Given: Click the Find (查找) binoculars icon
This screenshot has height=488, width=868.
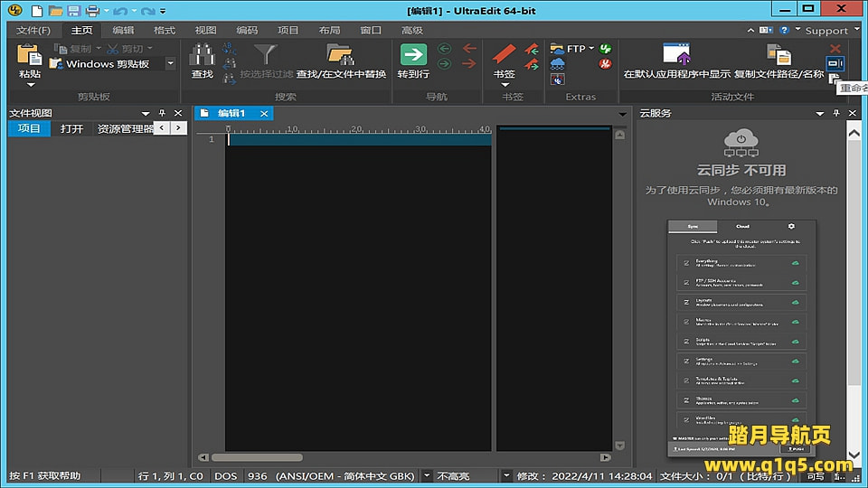Looking at the screenshot, I should click(202, 54).
